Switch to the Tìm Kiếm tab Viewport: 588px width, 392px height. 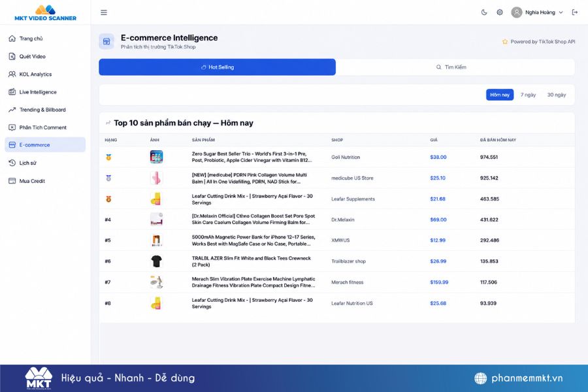[455, 67]
